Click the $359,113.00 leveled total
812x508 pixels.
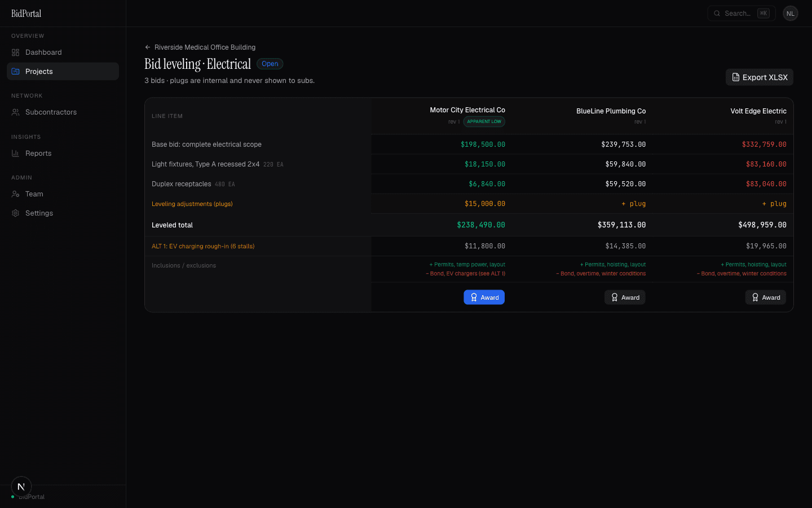622,225
